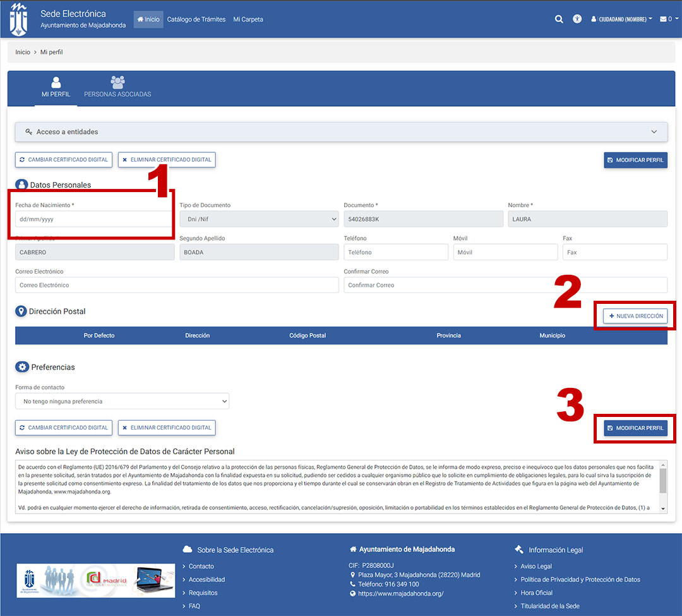682x616 pixels.
Task: Click the search magnifier icon in header
Action: click(x=559, y=19)
